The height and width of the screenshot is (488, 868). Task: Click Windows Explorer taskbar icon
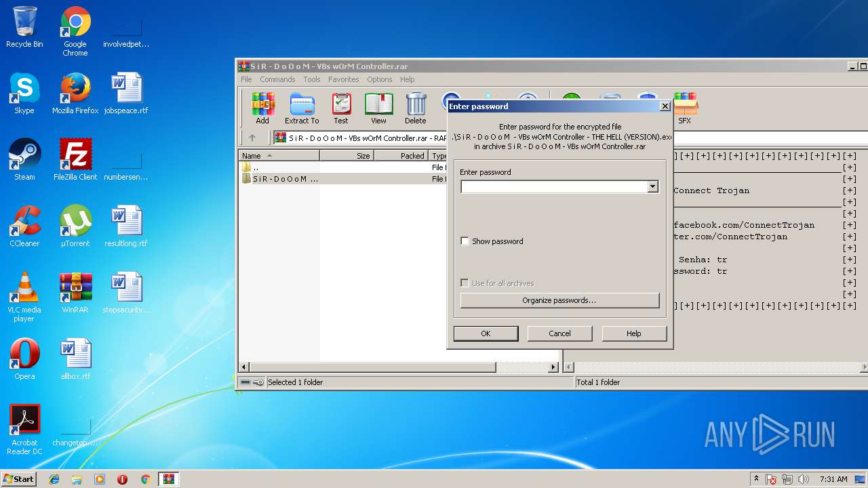77,479
